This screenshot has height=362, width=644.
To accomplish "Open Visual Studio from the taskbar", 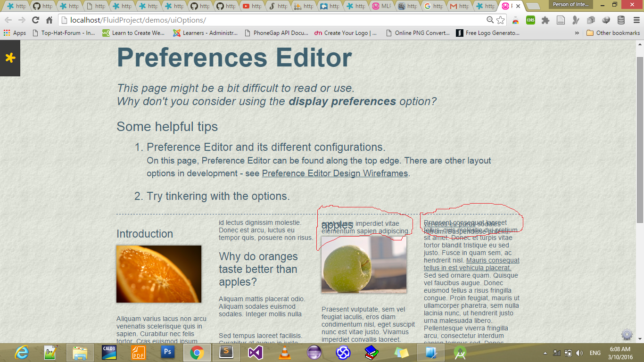I will point(255,352).
